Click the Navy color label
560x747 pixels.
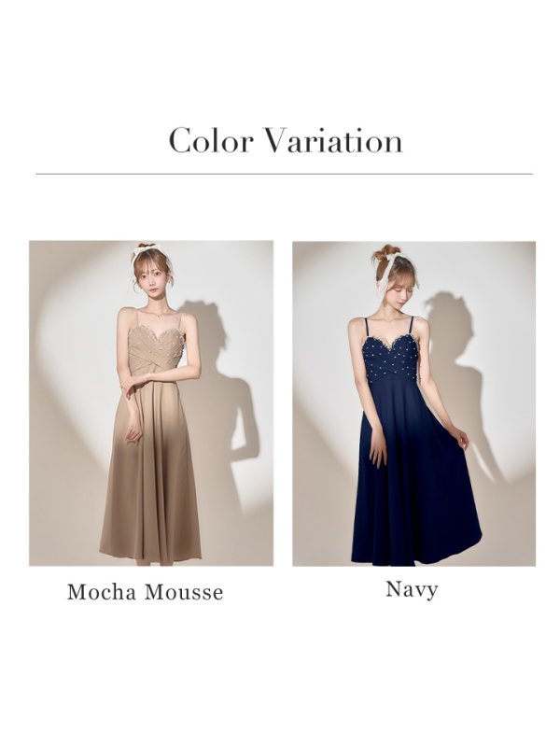tap(412, 590)
